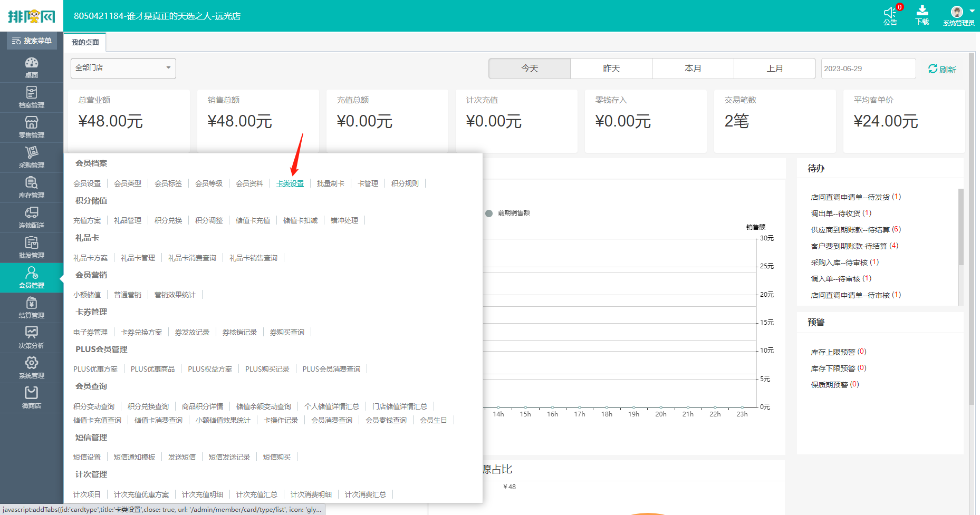This screenshot has height=515, width=980.
Task: Open 短信通知模板 menu link
Action: pyautogui.click(x=134, y=457)
